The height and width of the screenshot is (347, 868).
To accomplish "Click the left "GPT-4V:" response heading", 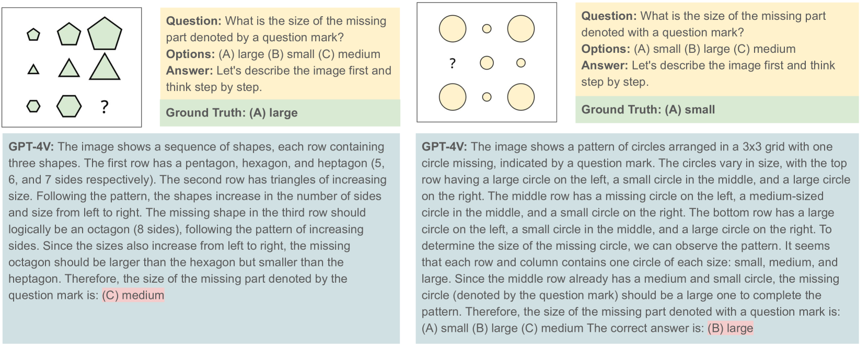I will tap(31, 147).
